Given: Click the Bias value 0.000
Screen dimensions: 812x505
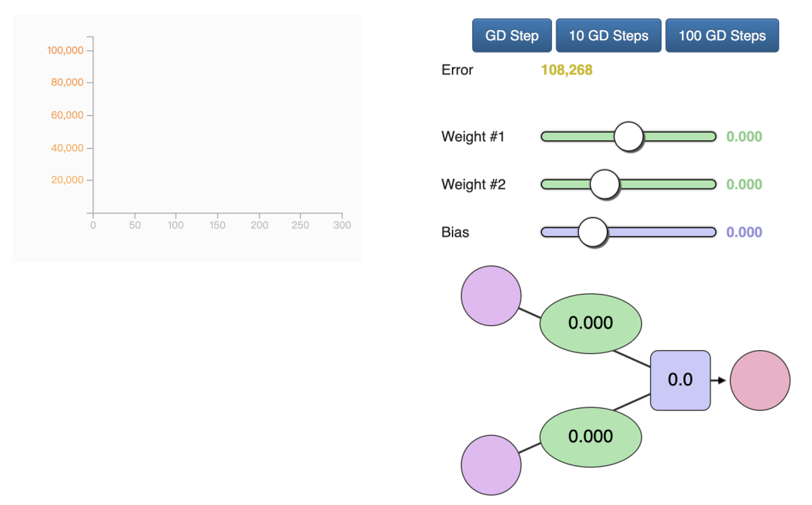Looking at the screenshot, I should coord(744,231).
